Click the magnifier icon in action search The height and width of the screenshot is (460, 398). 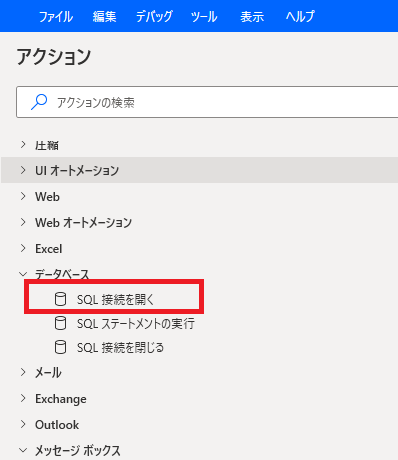(x=39, y=102)
